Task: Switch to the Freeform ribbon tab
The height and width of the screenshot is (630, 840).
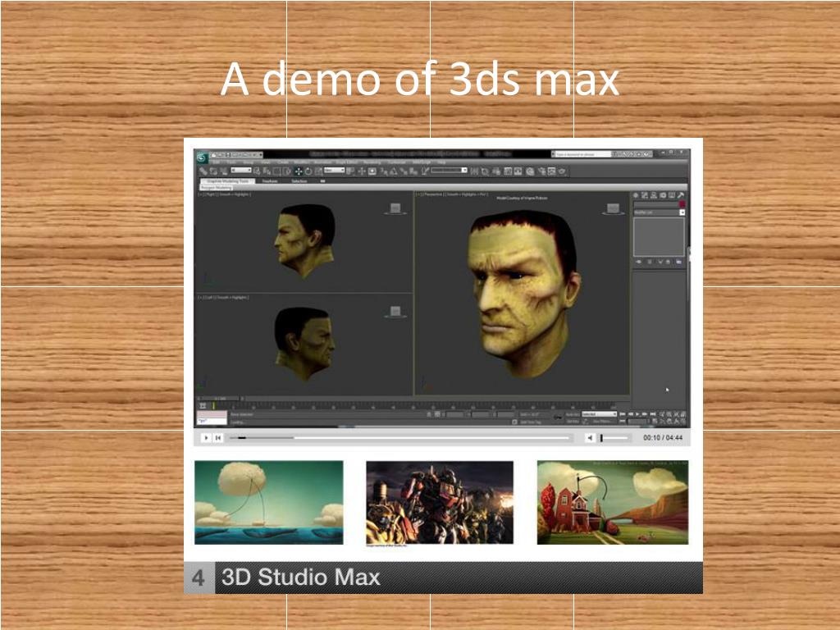Action: click(270, 181)
